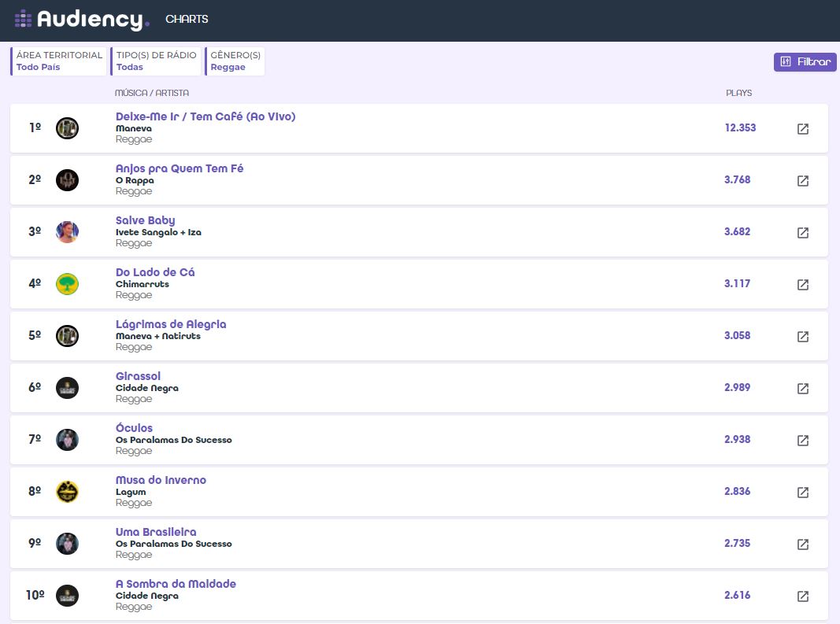This screenshot has width=840, height=624.
Task: Click artist name Chimarruts
Action: point(142,284)
